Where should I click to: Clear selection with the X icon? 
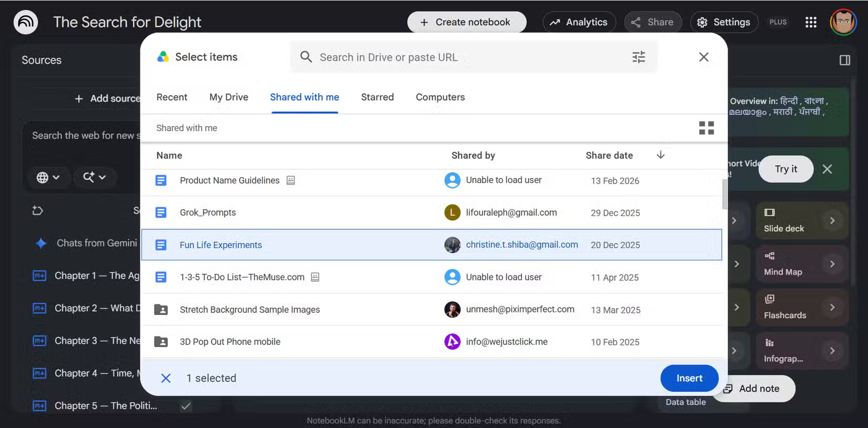coord(166,378)
